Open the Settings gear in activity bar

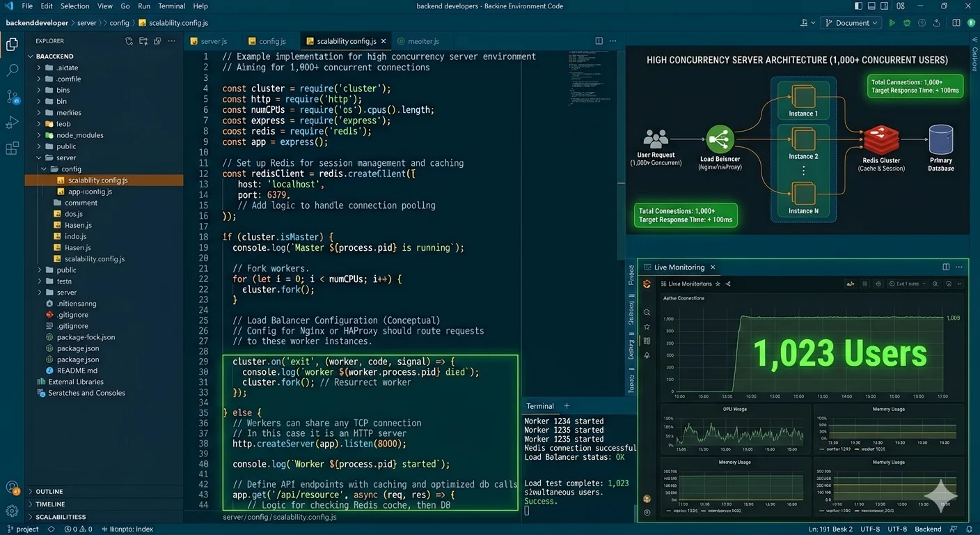pyautogui.click(x=12, y=511)
